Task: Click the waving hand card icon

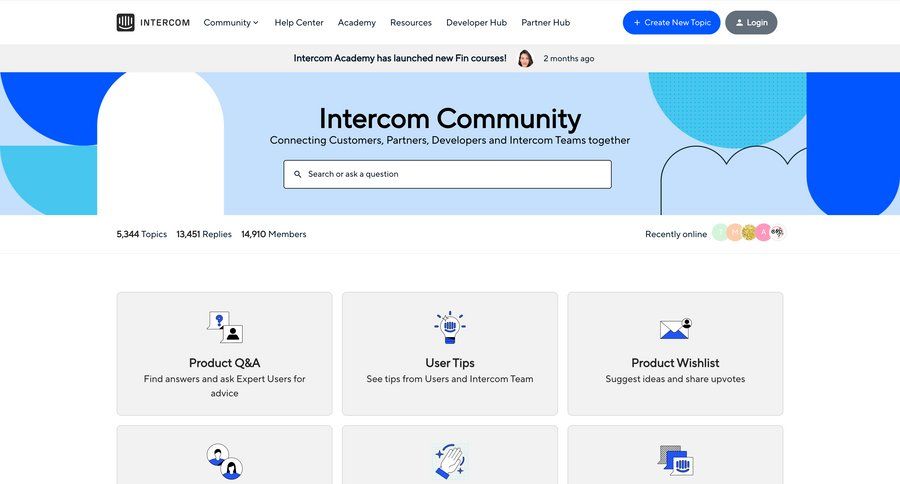Action: pyautogui.click(x=449, y=461)
